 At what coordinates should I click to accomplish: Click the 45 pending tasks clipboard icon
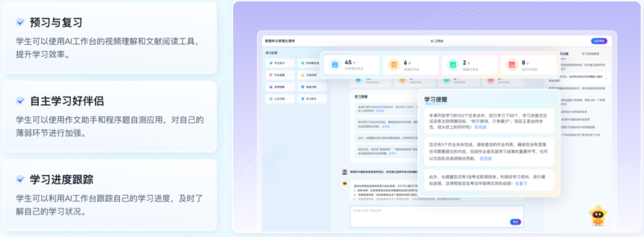click(335, 65)
